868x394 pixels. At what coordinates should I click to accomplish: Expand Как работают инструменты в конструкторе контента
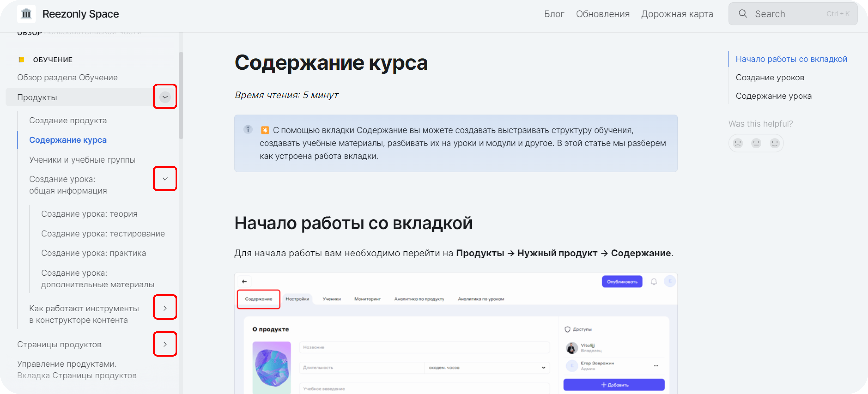pyautogui.click(x=165, y=308)
